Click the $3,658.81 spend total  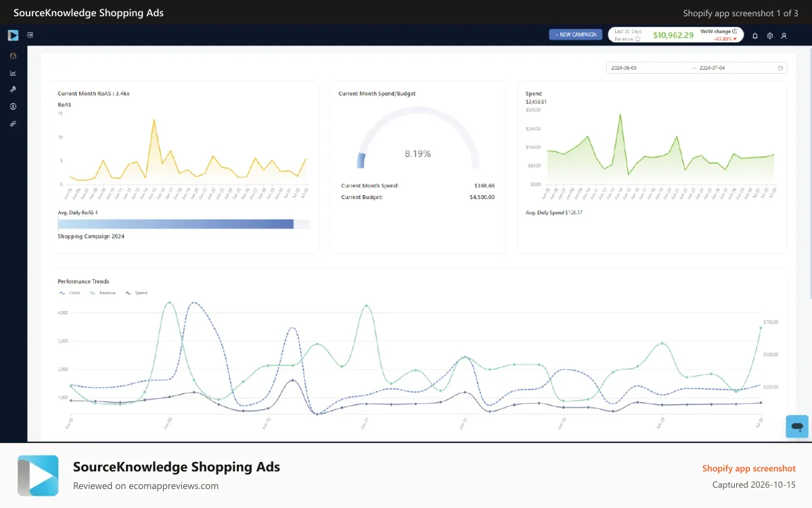[536, 102]
